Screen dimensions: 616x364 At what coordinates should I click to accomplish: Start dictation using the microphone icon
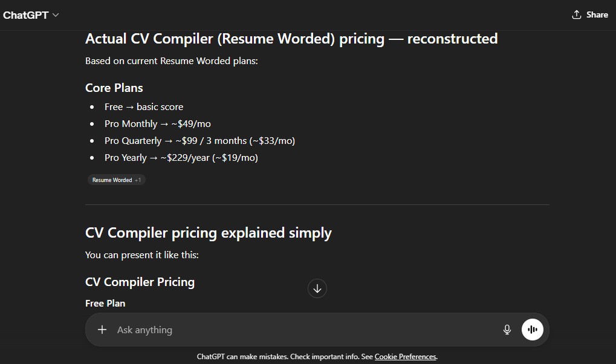click(x=507, y=329)
